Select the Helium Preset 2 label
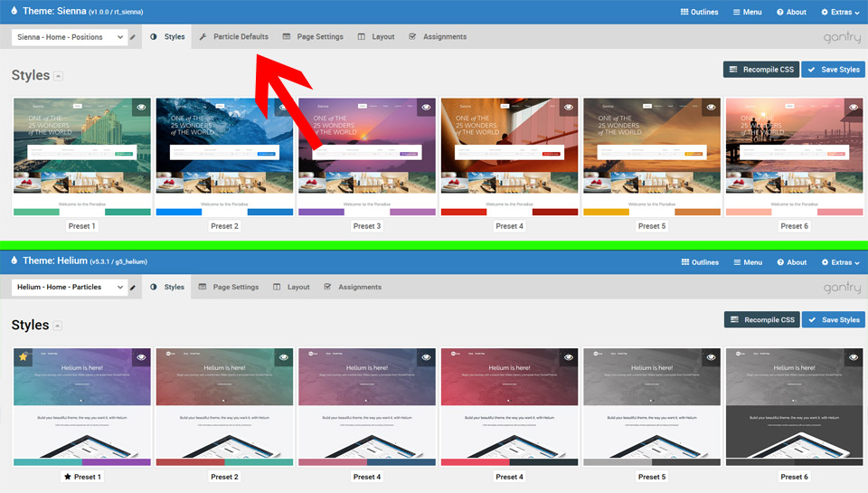868x493 pixels. (x=224, y=477)
